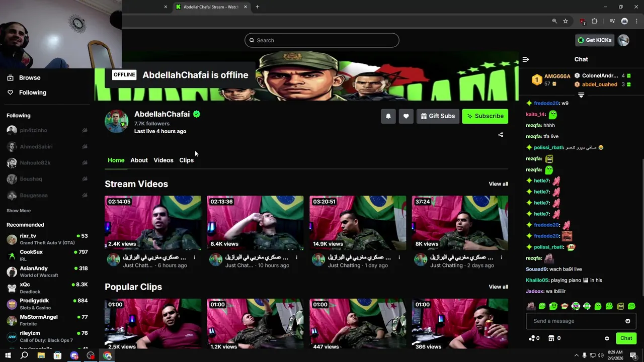Open OBS Studio from the taskbar
The image size is (644, 362).
91,355
